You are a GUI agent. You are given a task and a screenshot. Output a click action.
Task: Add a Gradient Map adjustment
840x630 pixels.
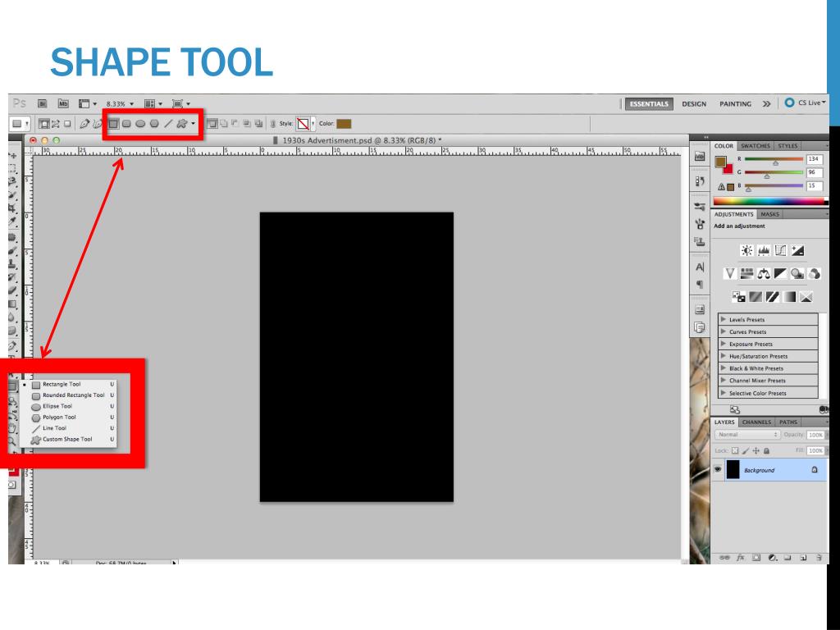coord(790,297)
